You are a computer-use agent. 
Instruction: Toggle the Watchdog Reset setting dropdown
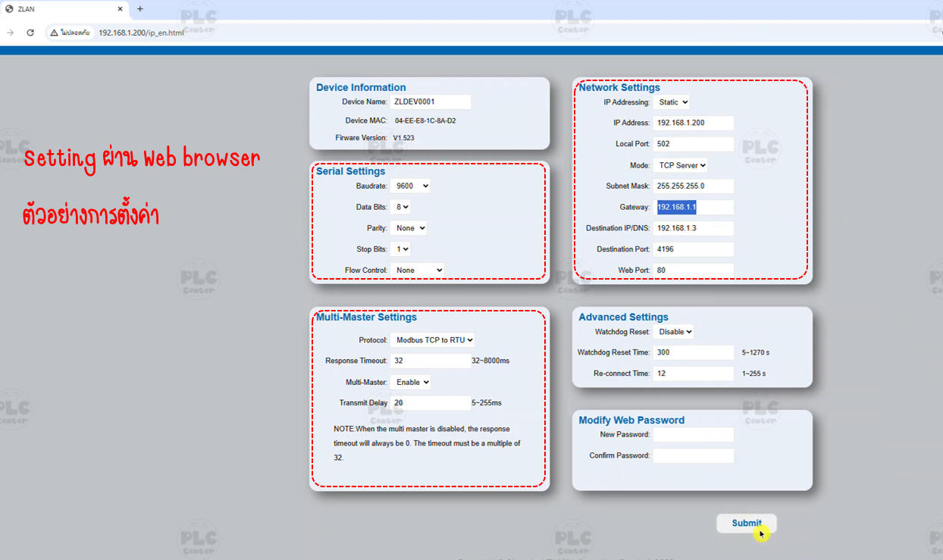point(675,331)
